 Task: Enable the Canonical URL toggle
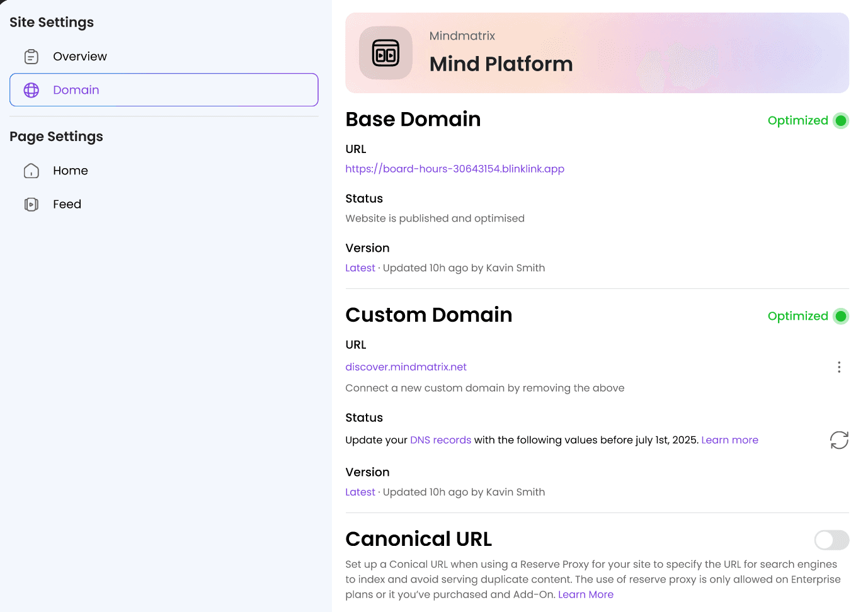[x=831, y=540]
